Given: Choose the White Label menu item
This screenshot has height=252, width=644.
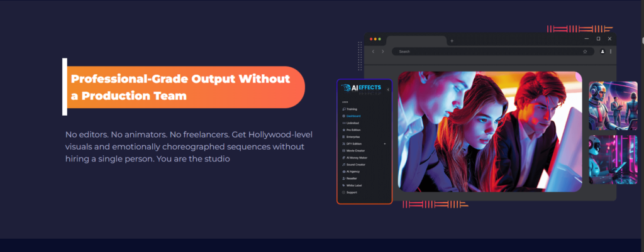Looking at the screenshot, I should point(352,185).
